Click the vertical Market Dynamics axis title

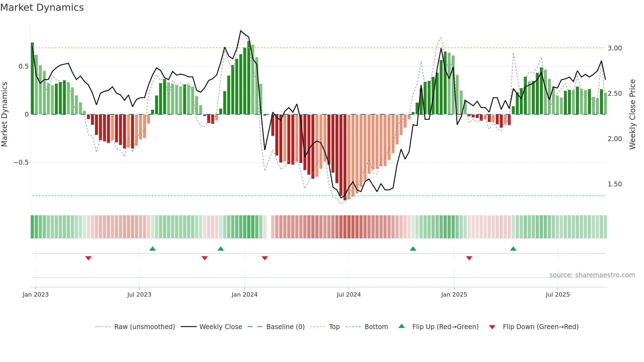[x=4, y=114]
